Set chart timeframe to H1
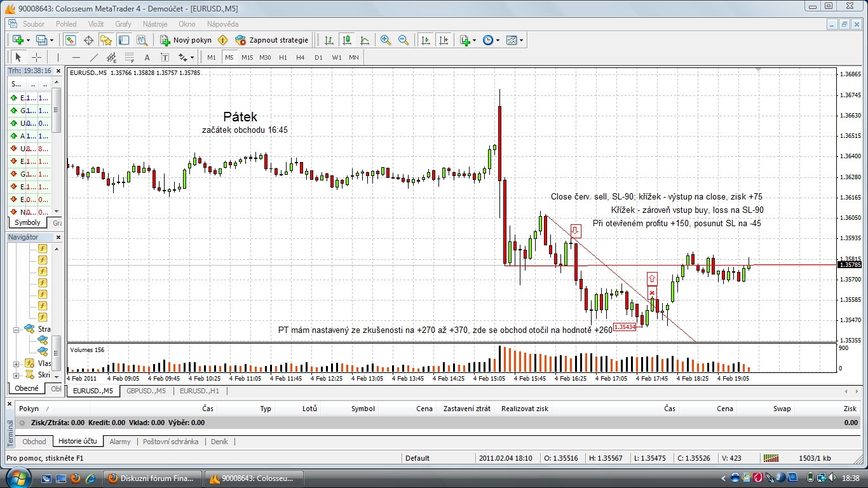The image size is (868, 488). coord(283,57)
